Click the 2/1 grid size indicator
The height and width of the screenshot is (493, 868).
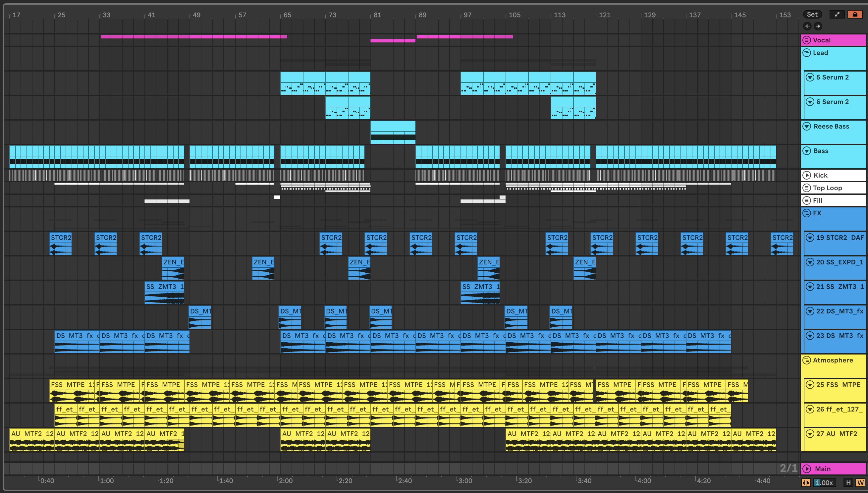coord(788,468)
